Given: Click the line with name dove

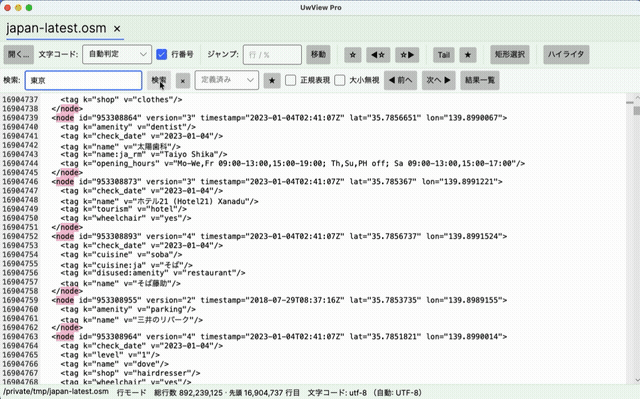Looking at the screenshot, I should point(115,364).
